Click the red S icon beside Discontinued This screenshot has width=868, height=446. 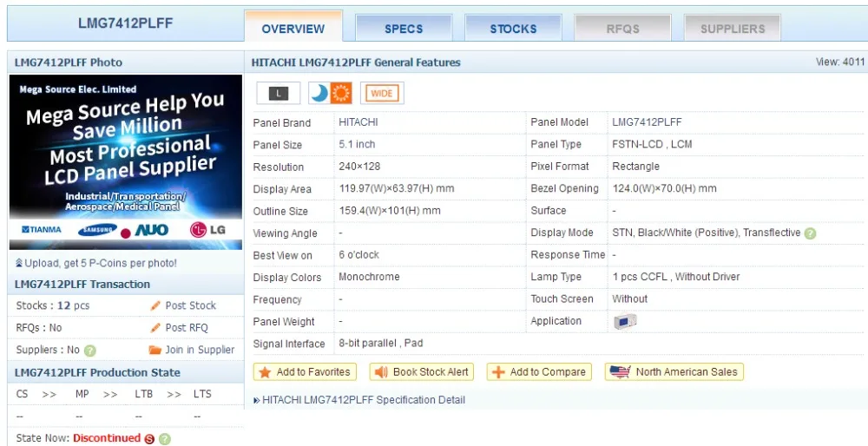pyautogui.click(x=149, y=439)
